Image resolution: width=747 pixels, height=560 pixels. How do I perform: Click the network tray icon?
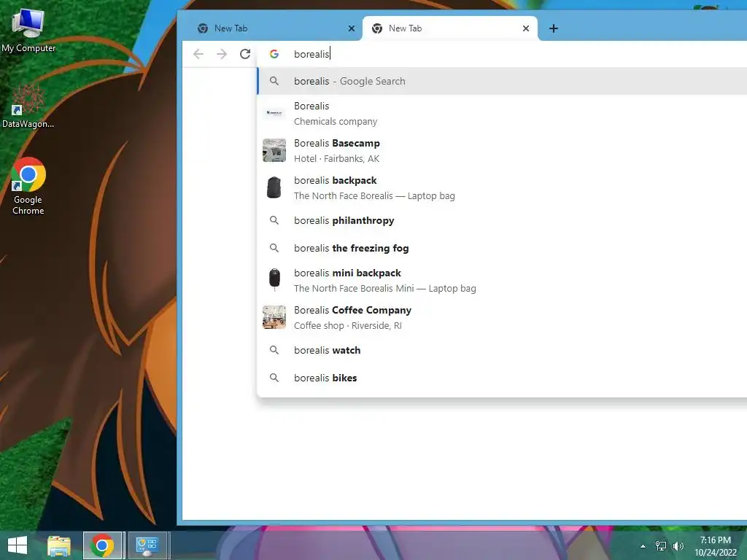coord(661,546)
